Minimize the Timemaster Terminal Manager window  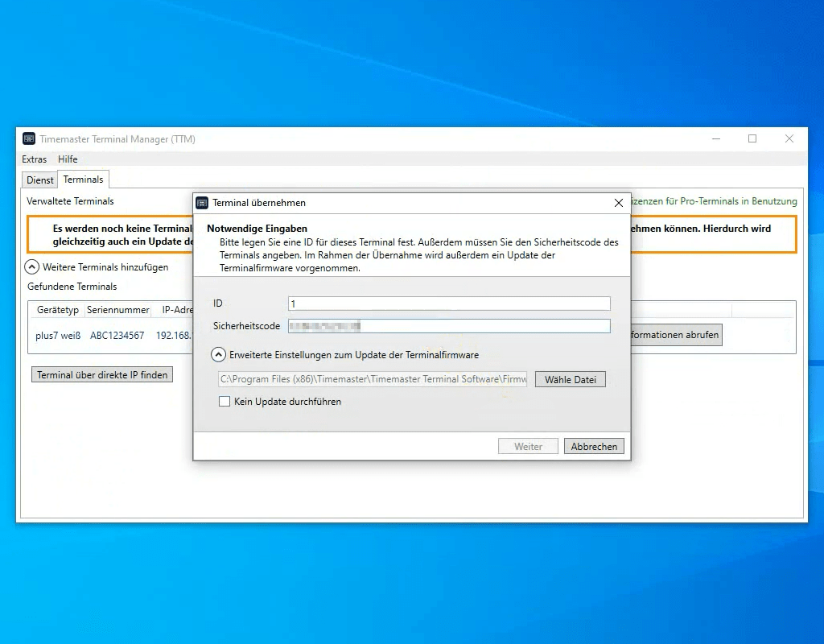[x=715, y=138]
